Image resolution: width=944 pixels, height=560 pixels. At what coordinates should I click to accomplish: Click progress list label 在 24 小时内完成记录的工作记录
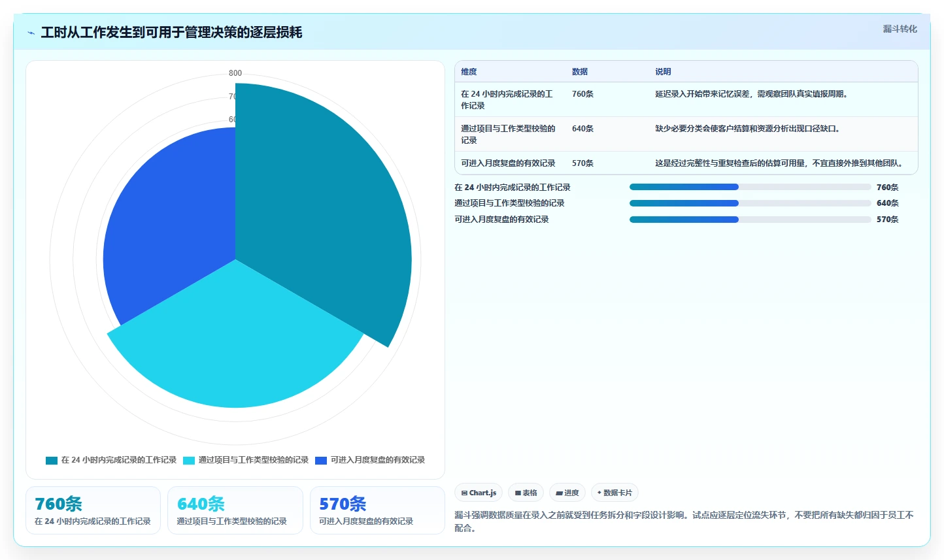513,188
